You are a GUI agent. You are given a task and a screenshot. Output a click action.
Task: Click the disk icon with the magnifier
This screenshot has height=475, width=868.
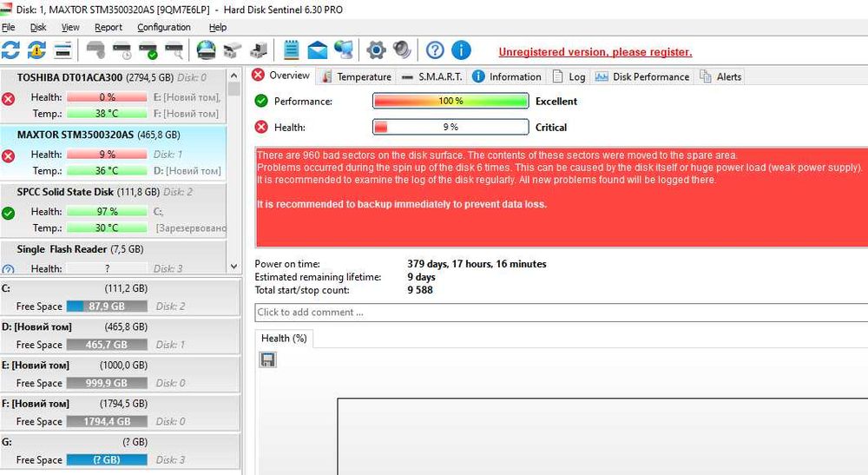coord(174,50)
